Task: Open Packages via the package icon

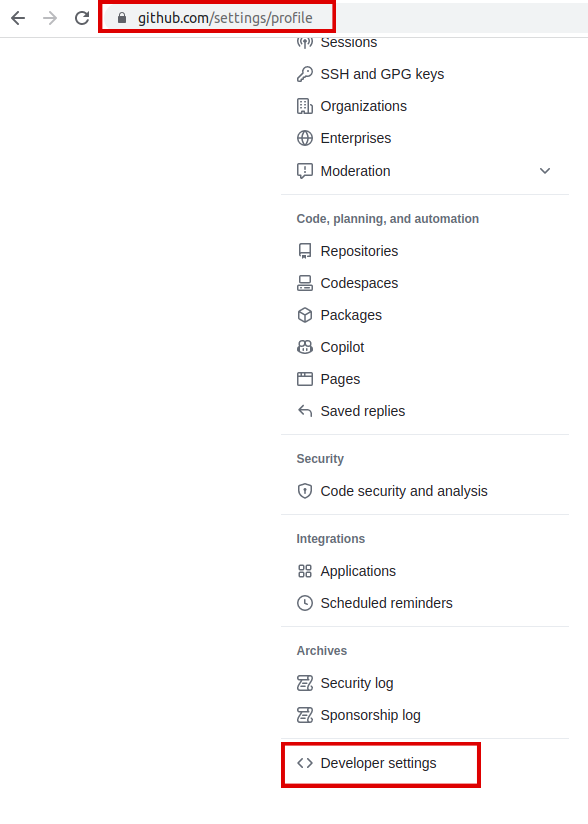Action: click(304, 315)
